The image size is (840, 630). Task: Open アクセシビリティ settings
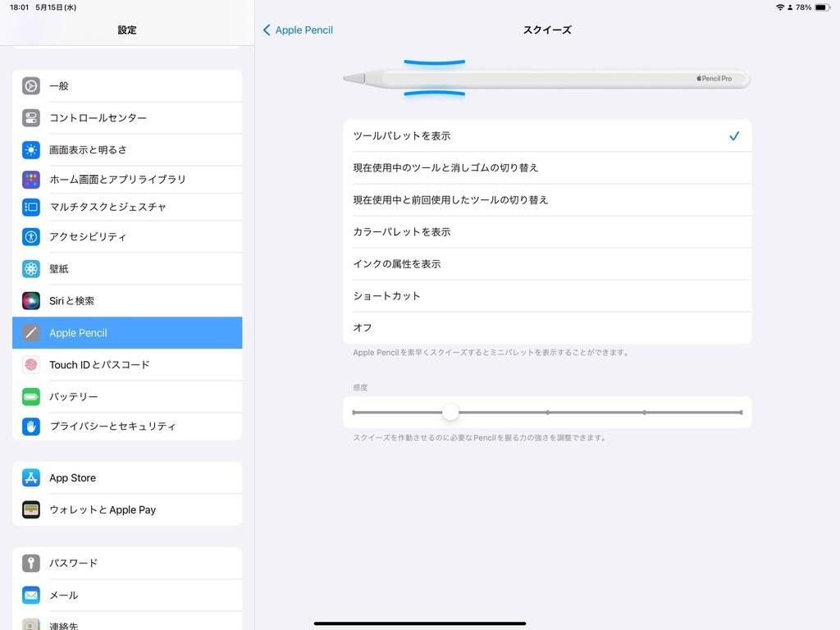coord(127,236)
